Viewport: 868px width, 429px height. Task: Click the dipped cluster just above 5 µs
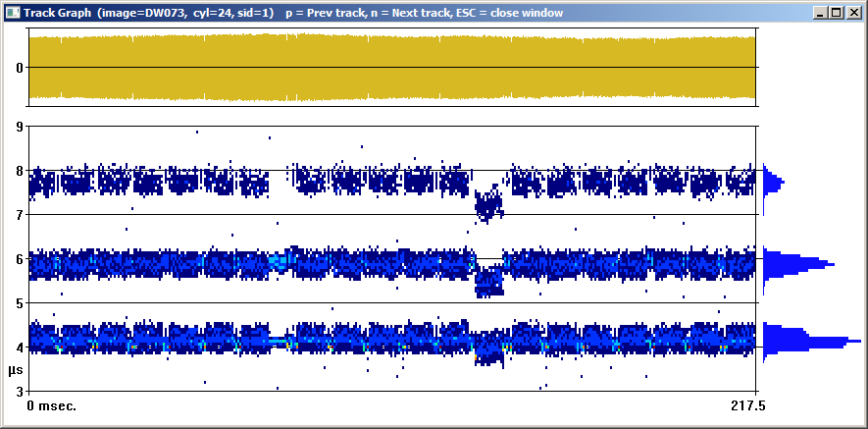487,283
